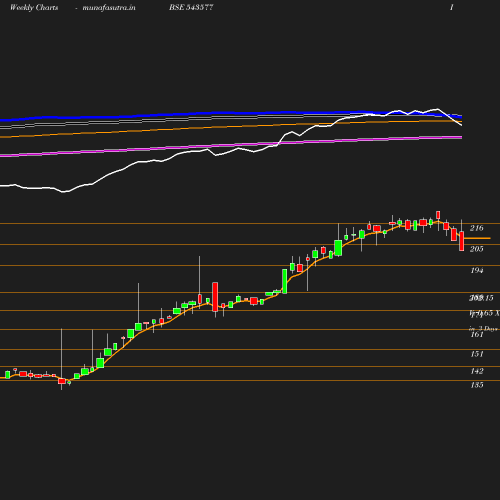The height and width of the screenshot is (500, 500).
Task: Click the 151 price axis label
Action: click(x=477, y=354)
